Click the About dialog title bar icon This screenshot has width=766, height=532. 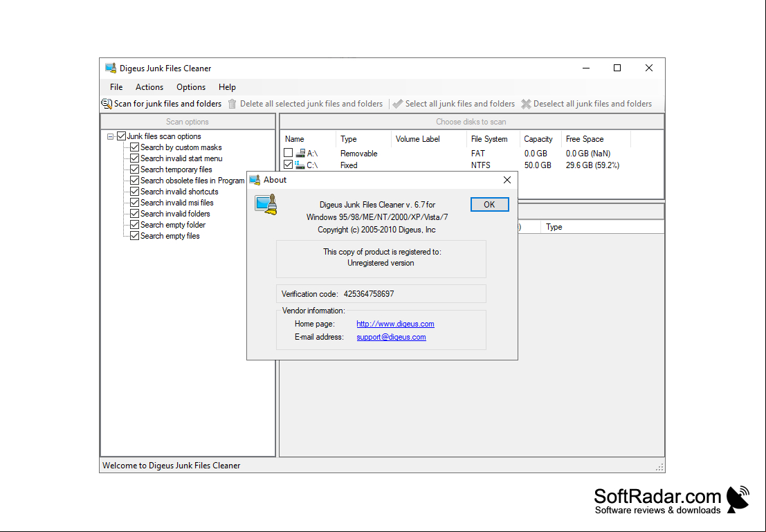coord(255,180)
